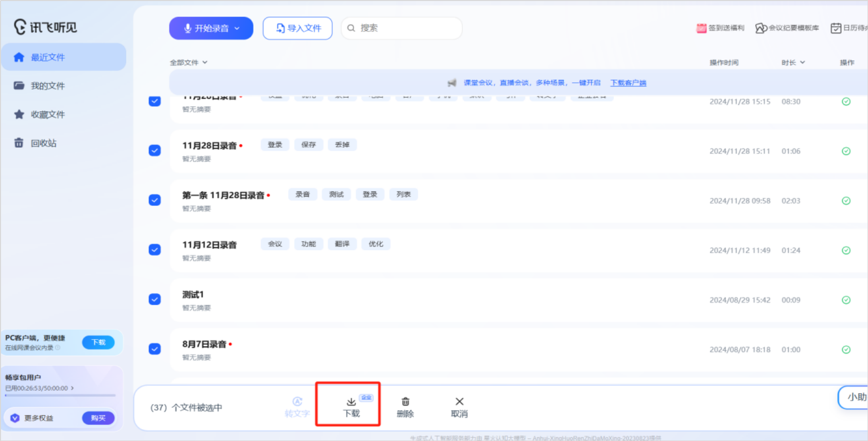This screenshot has width=868, height=441.
Task: Click the 导入文件 button
Action: click(298, 28)
